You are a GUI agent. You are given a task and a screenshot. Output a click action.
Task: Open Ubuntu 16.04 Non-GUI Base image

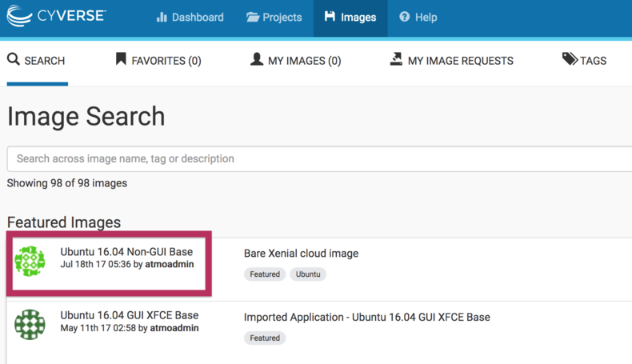[x=126, y=251]
